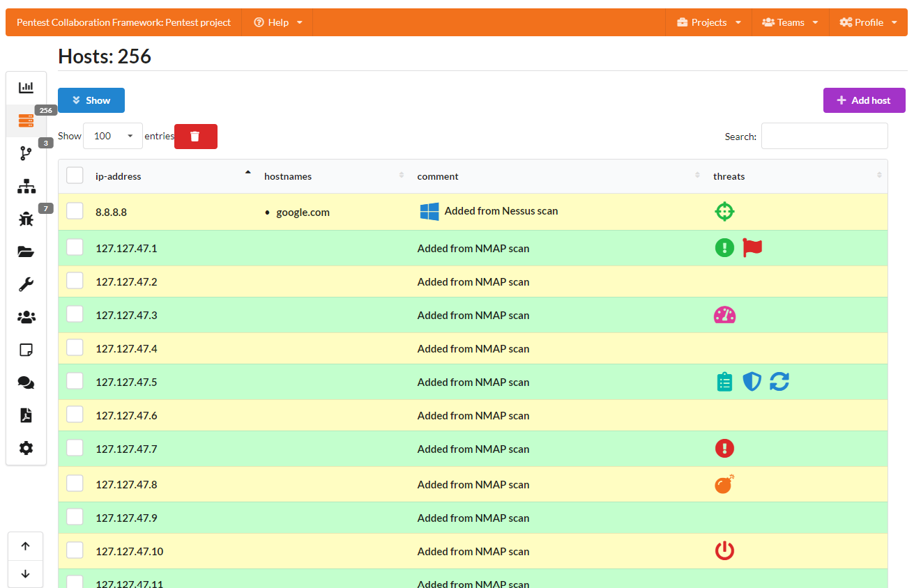This screenshot has width=914, height=588.
Task: Click the green crosshair threat icon for 8.8.8.8
Action: point(724,212)
